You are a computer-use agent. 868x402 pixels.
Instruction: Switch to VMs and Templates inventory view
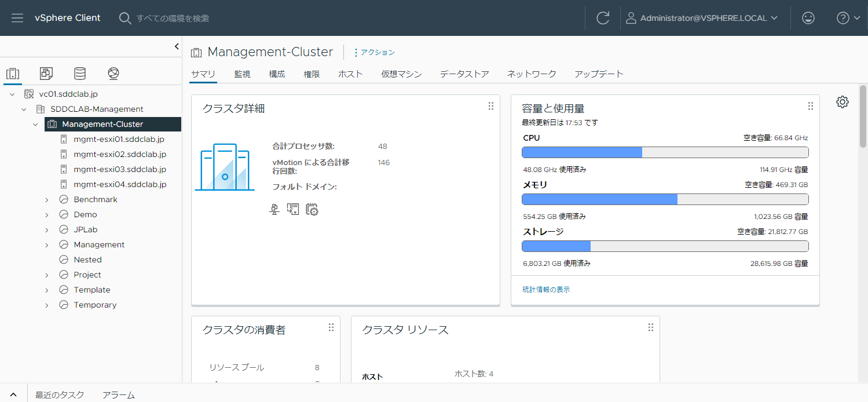[x=46, y=74]
